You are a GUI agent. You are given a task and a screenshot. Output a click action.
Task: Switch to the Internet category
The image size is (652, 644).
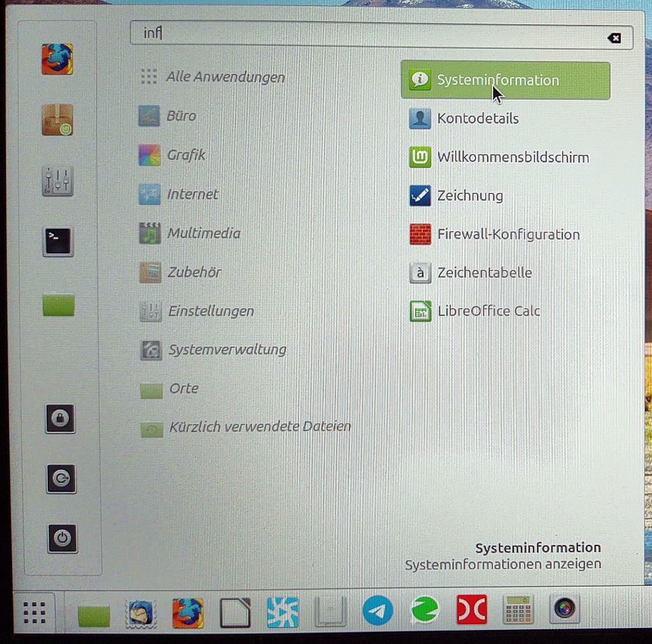coord(192,195)
